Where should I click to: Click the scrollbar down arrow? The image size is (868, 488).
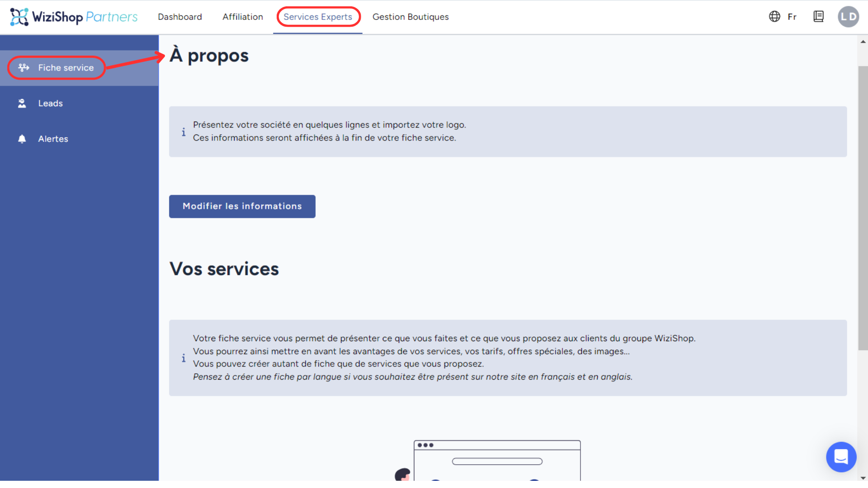(x=863, y=478)
